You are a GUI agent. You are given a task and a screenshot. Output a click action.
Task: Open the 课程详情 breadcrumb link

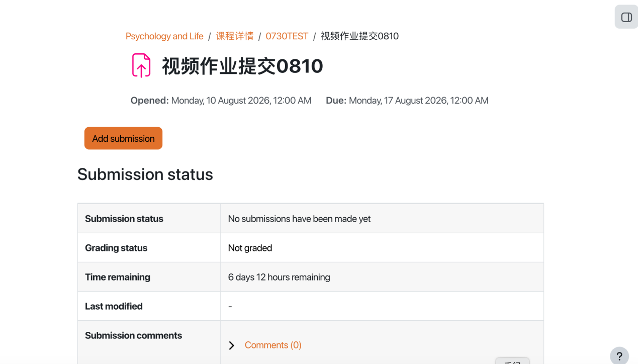[235, 36]
